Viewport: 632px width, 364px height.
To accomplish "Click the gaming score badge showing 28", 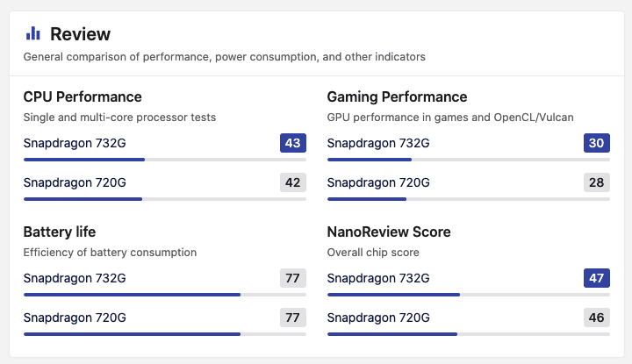I will (x=596, y=182).
